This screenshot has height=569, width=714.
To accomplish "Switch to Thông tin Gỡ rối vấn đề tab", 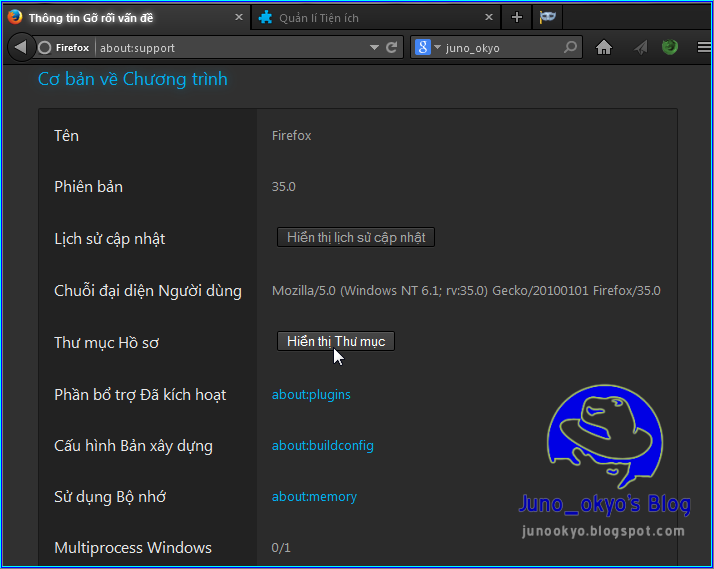I will [x=127, y=18].
